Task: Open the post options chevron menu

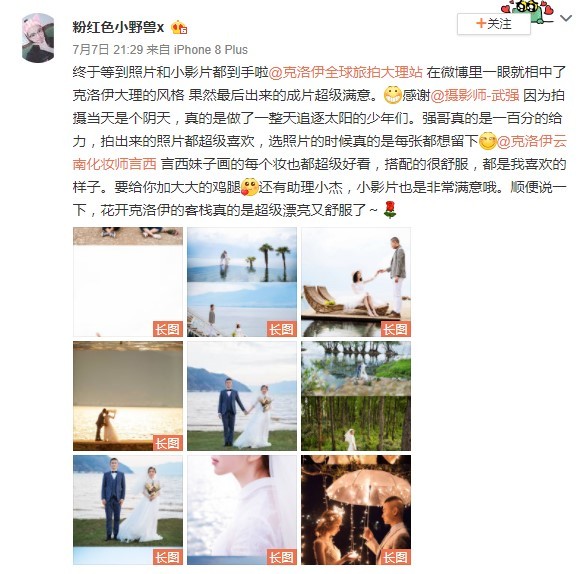Action: click(x=566, y=18)
